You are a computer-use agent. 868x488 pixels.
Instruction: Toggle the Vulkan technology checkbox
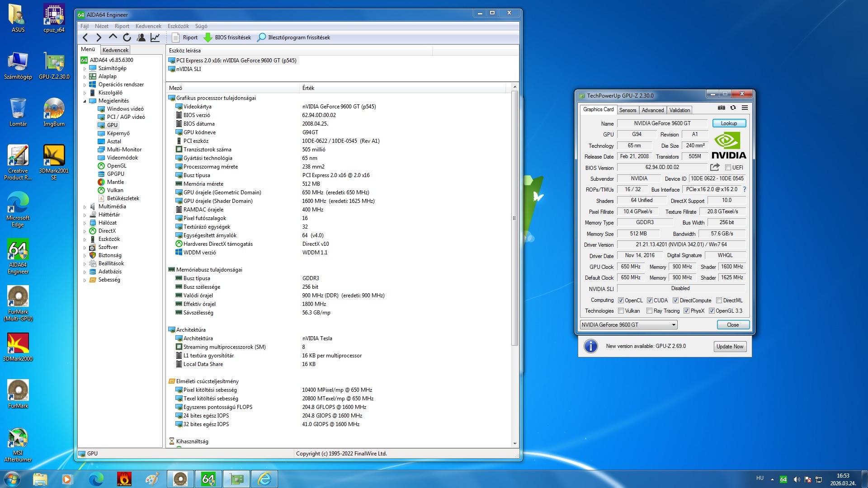[621, 311]
